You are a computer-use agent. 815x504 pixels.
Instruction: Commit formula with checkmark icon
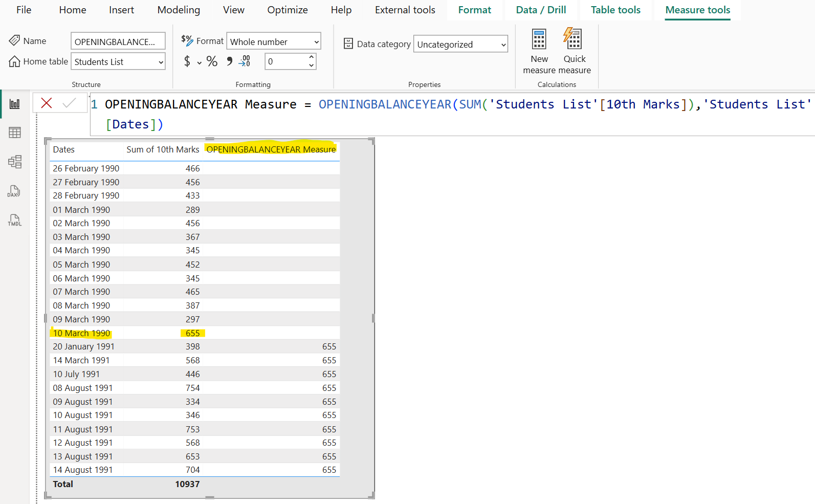pos(69,103)
